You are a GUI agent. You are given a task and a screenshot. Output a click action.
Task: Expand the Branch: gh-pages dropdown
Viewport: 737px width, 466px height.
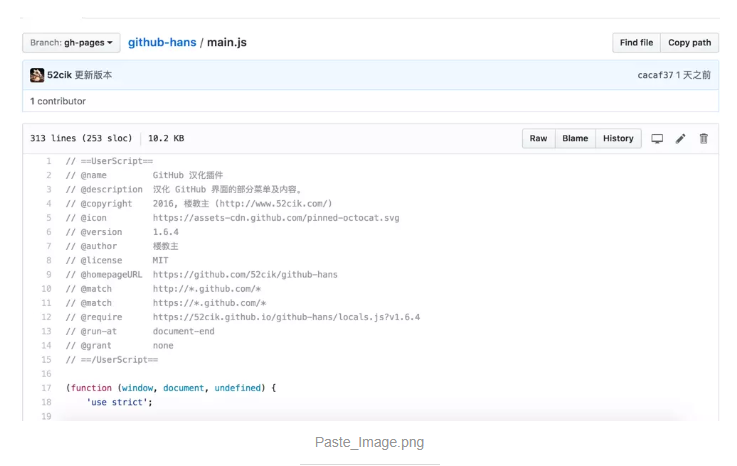(71, 43)
